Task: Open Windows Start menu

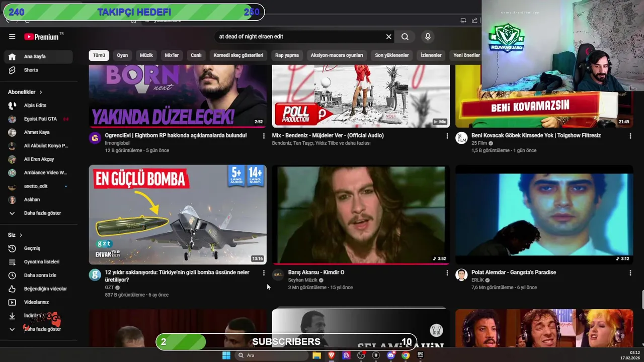Action: 226,355
